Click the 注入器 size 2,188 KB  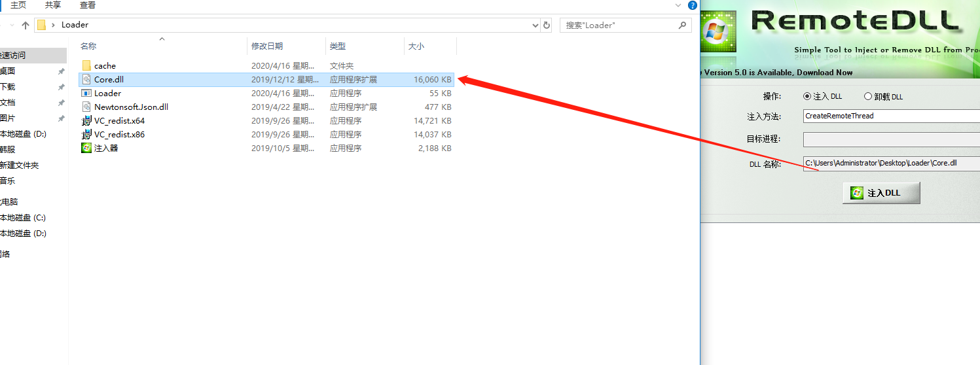click(435, 148)
